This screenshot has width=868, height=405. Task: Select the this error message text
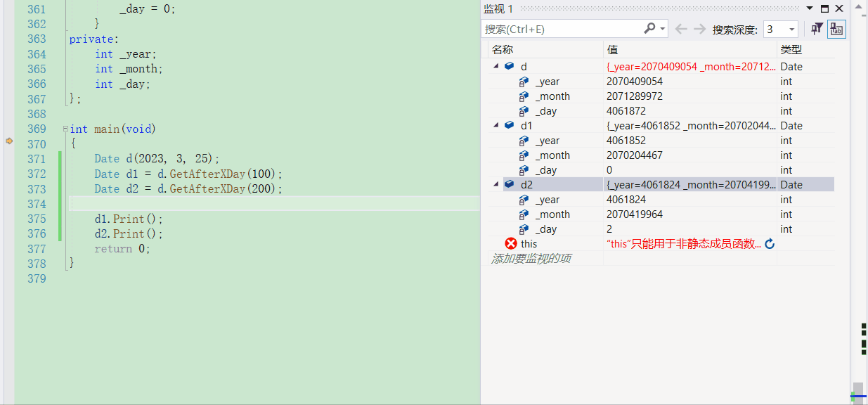pos(683,243)
